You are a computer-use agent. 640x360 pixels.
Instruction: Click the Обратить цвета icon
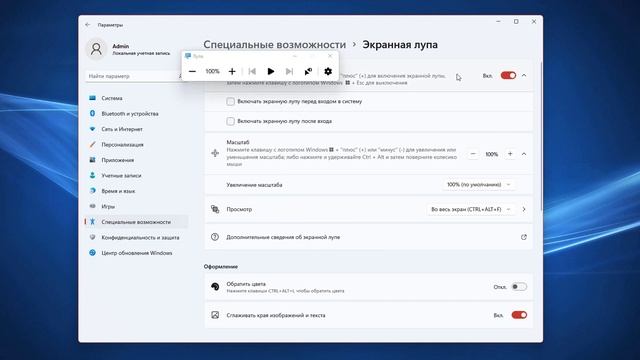coord(215,287)
